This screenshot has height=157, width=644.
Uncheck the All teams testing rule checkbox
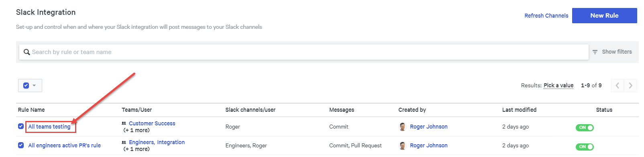(x=21, y=126)
